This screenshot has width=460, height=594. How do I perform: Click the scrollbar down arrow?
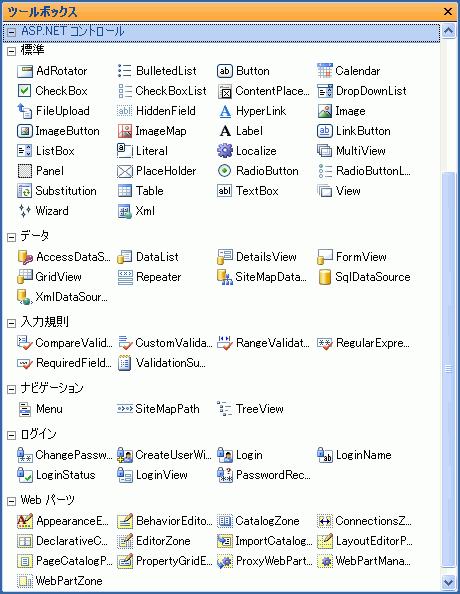[448, 581]
